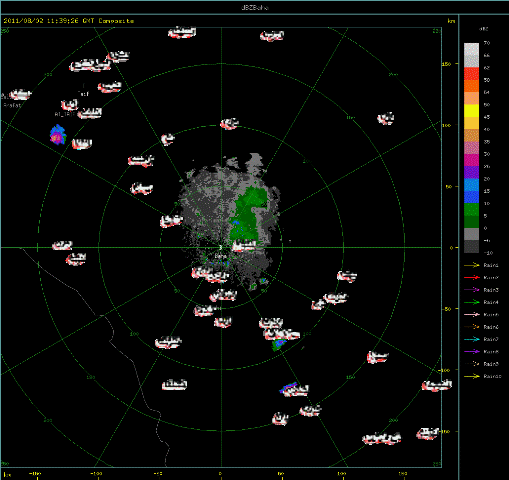Select the red Radar2 arrow in legend

click(472, 278)
